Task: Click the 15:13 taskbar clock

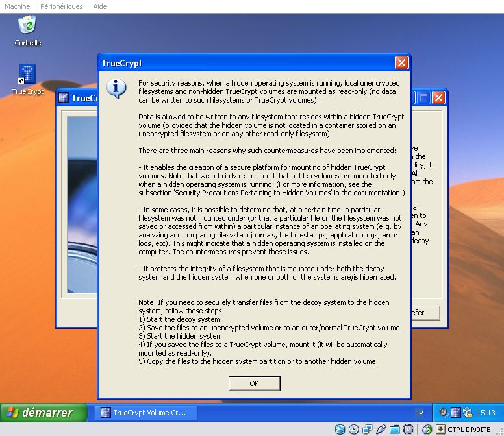Action: pyautogui.click(x=486, y=413)
